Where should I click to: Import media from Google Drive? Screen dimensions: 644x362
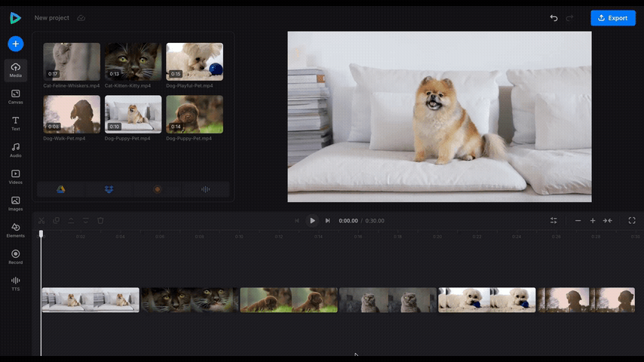pyautogui.click(x=61, y=189)
